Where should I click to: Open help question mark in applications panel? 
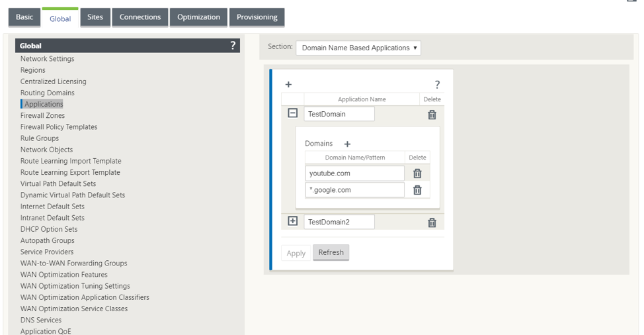click(437, 85)
